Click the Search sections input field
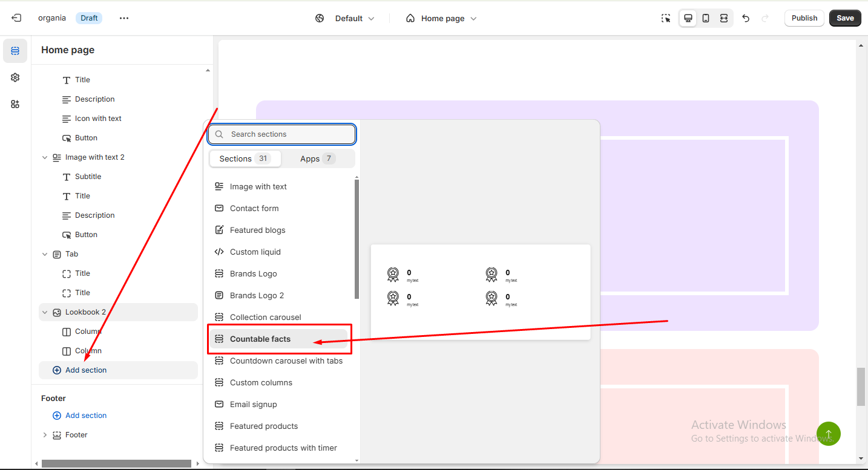This screenshot has height=470, width=868. (x=281, y=134)
